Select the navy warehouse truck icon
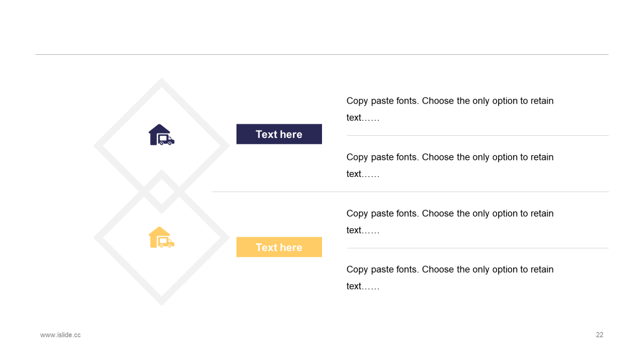The height and width of the screenshot is (362, 644). tap(162, 135)
